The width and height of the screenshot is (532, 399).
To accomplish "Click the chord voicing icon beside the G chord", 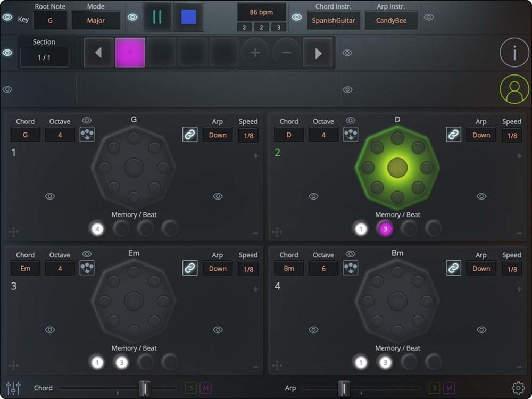I will tap(87, 135).
